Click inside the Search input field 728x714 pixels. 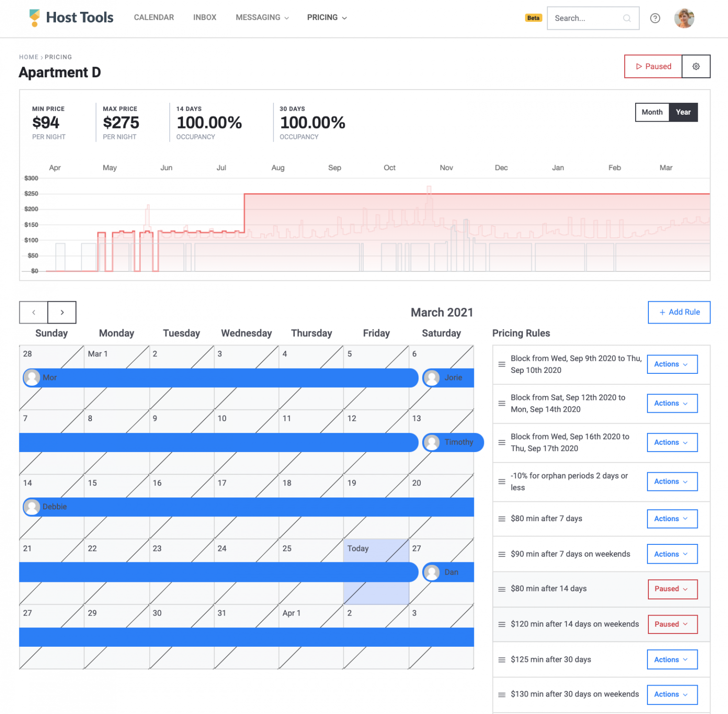[x=583, y=18]
